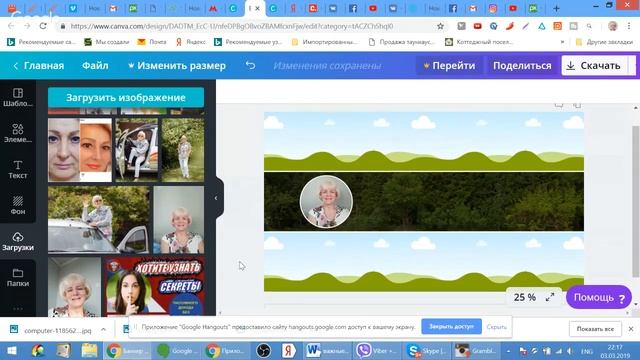This screenshot has height=360, width=640.
Task: Open the Текст (text) sidebar tab
Action: pyautogui.click(x=18, y=169)
